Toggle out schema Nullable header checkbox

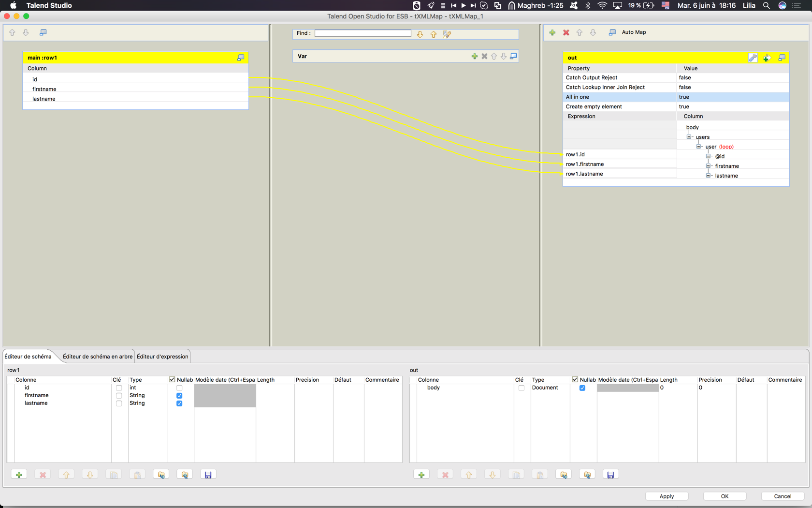point(575,380)
